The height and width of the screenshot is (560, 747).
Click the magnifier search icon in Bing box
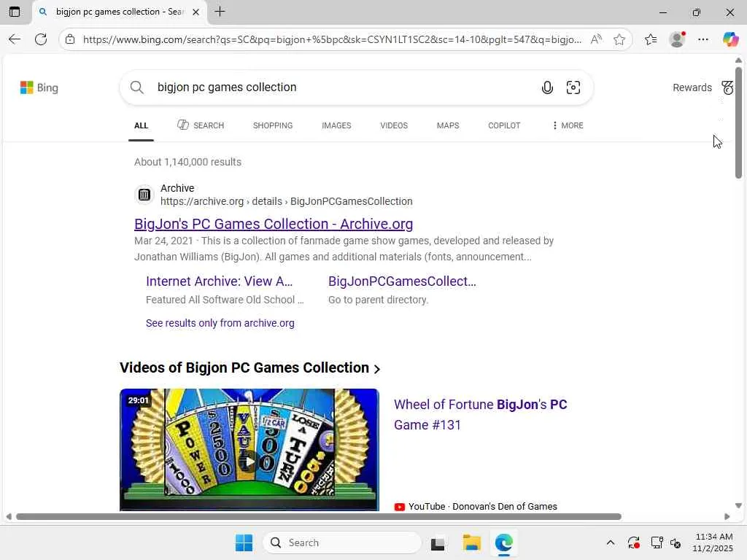point(136,87)
